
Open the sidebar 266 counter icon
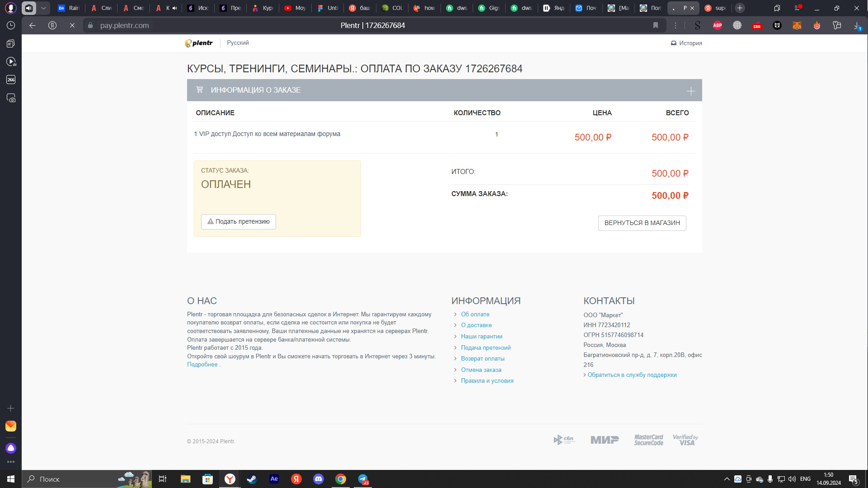[x=11, y=80]
